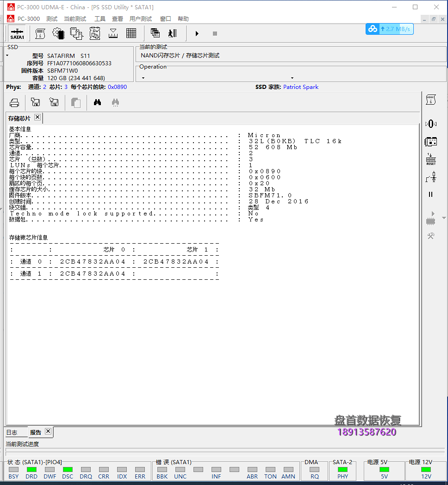448x485 pixels.
Task: Click the crossed wrench and hammer tools icon
Action: [x=431, y=236]
